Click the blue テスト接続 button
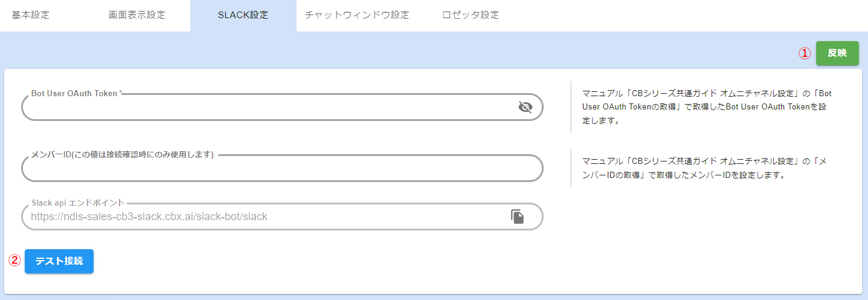Image resolution: width=868 pixels, height=300 pixels. coord(59,261)
